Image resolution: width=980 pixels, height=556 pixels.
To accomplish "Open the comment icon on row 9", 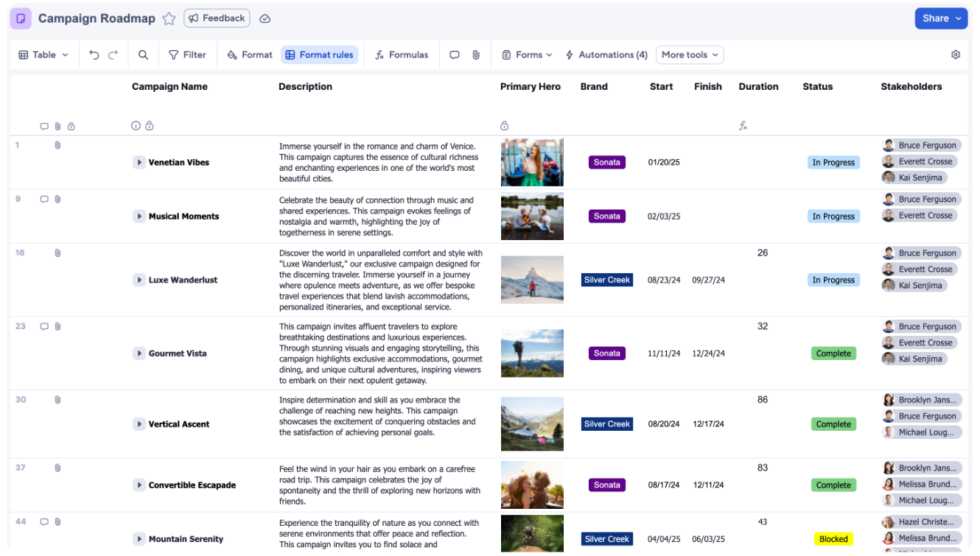I will [x=44, y=199].
